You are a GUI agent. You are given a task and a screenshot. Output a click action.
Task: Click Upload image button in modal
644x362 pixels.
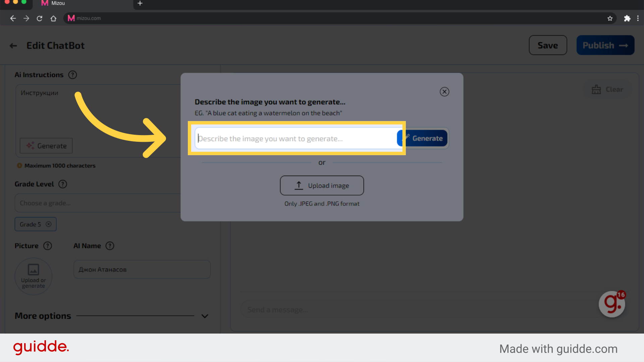(322, 185)
